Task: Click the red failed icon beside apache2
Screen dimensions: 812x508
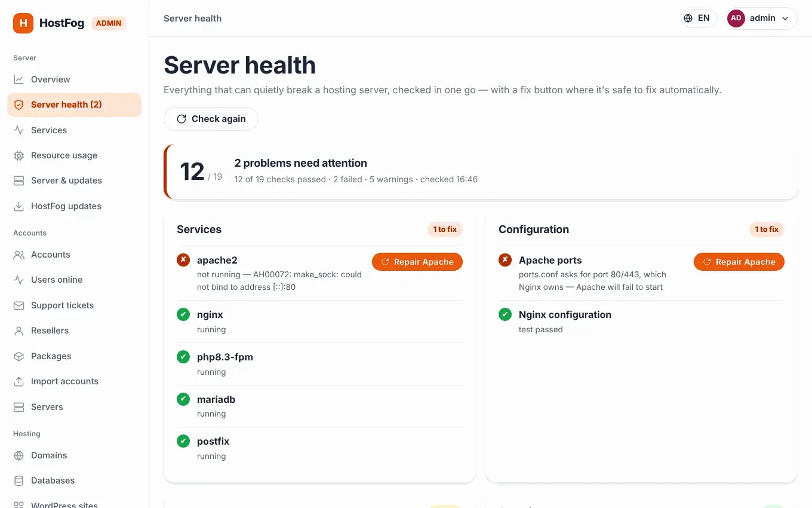Action: point(183,260)
